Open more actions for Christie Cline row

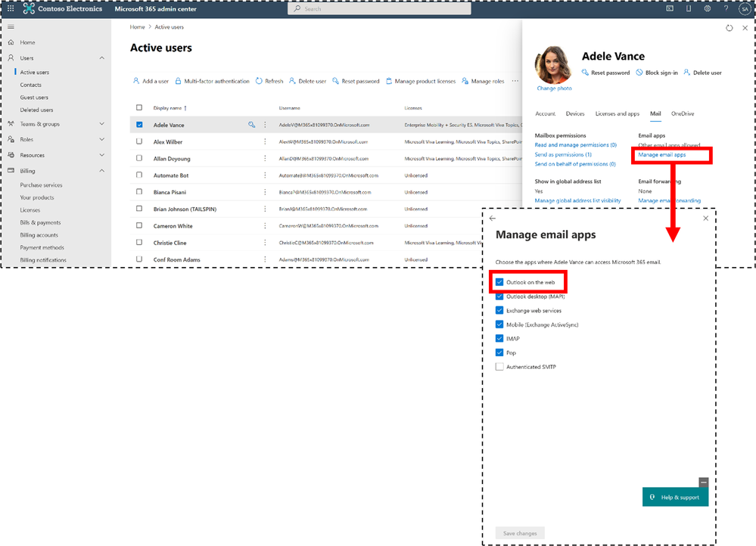[265, 243]
